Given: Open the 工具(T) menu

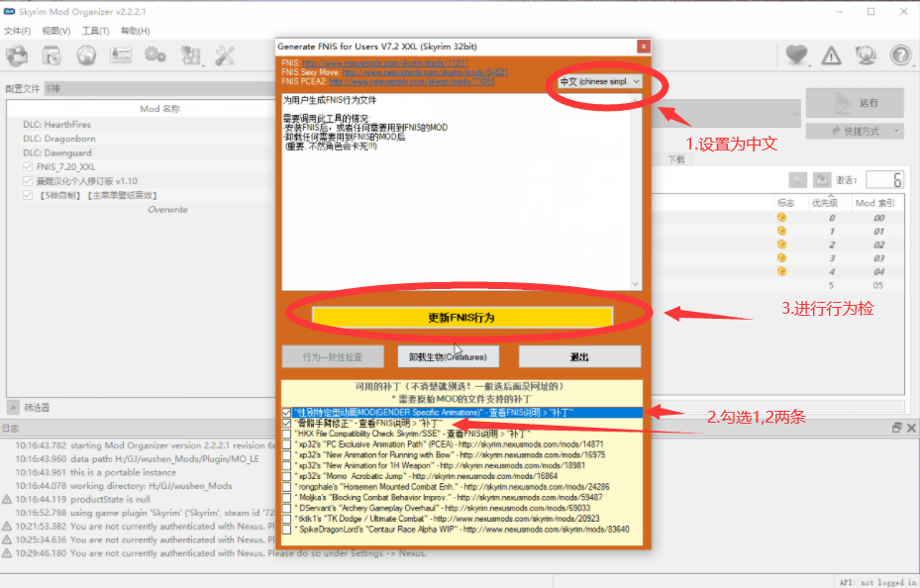Looking at the screenshot, I should tap(95, 31).
